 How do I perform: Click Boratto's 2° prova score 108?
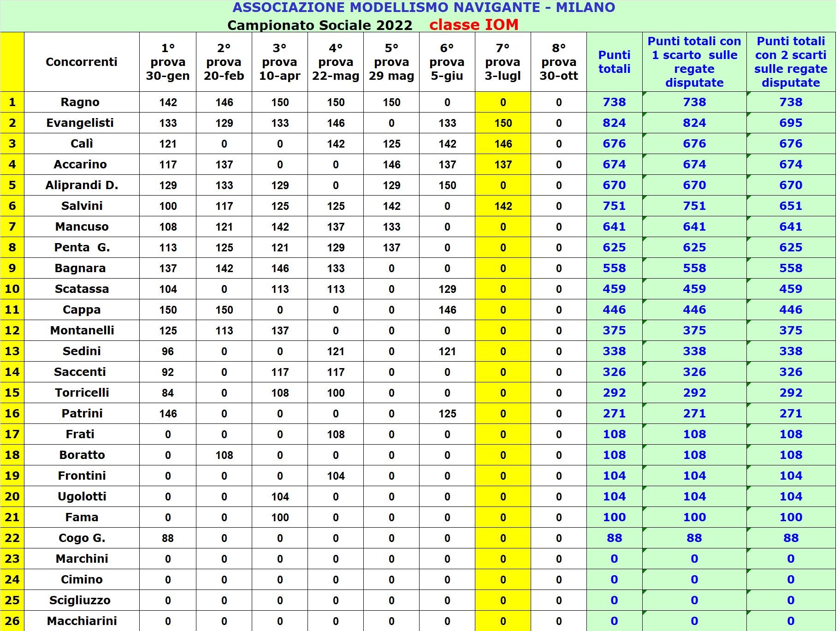[x=224, y=455]
